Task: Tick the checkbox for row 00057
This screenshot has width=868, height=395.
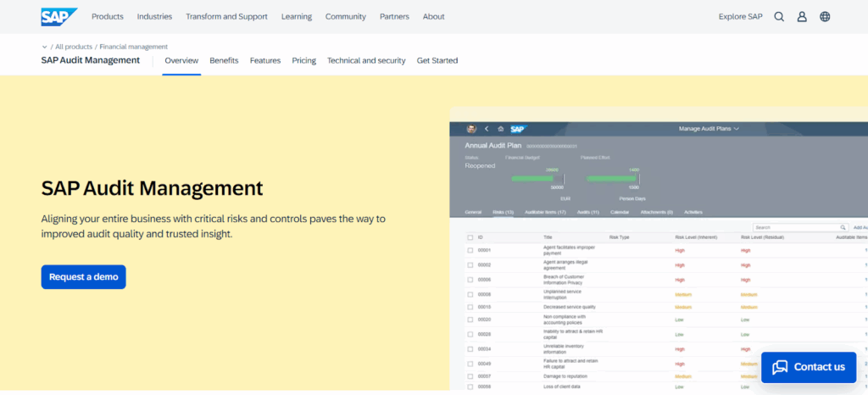Action: coord(470,376)
